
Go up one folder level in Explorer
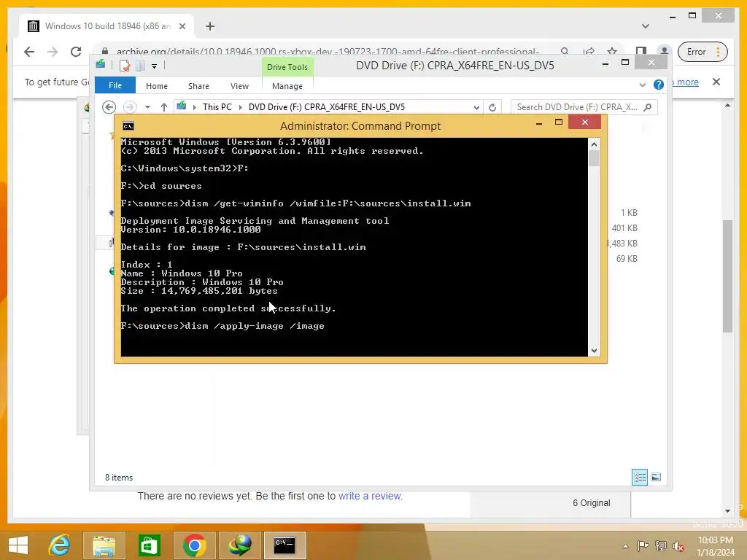[164, 107]
